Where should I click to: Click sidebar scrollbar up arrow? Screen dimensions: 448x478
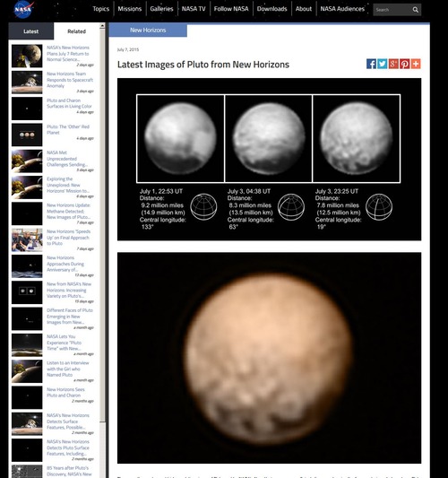(102, 26)
